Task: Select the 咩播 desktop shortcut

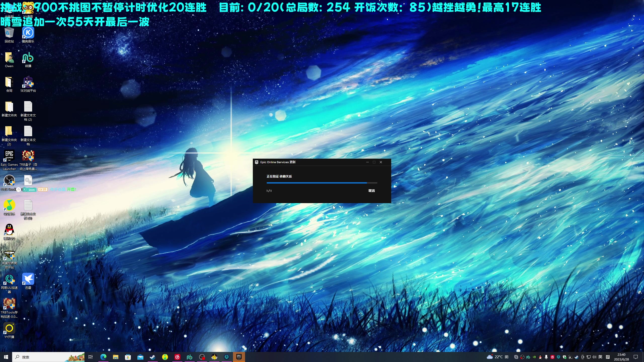Action: click(x=28, y=60)
